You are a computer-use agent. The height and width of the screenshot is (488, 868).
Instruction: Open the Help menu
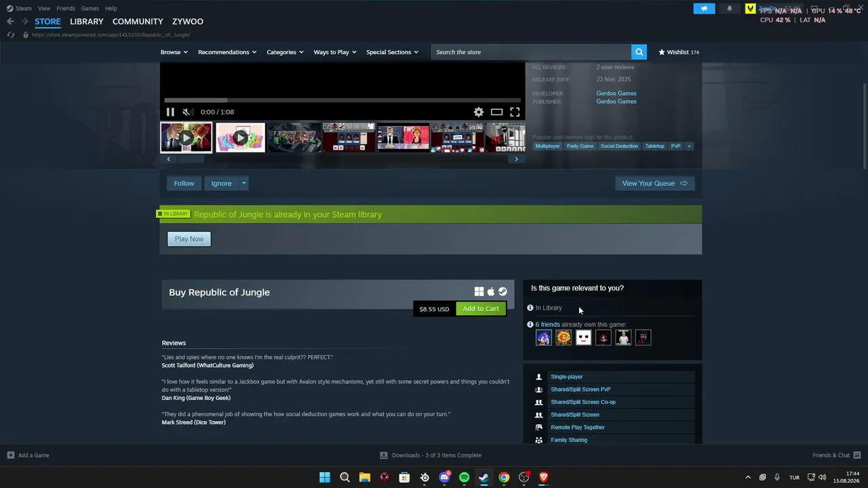[x=111, y=8]
